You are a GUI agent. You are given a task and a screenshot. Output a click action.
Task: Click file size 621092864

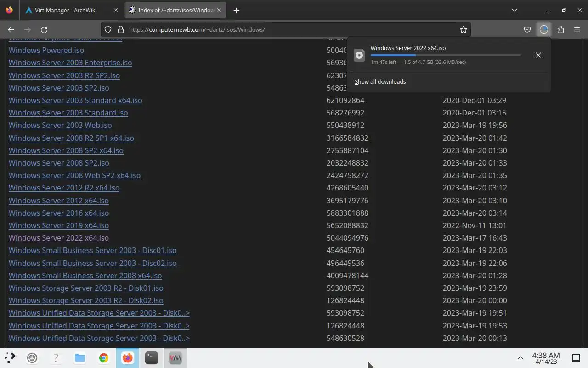[345, 100]
